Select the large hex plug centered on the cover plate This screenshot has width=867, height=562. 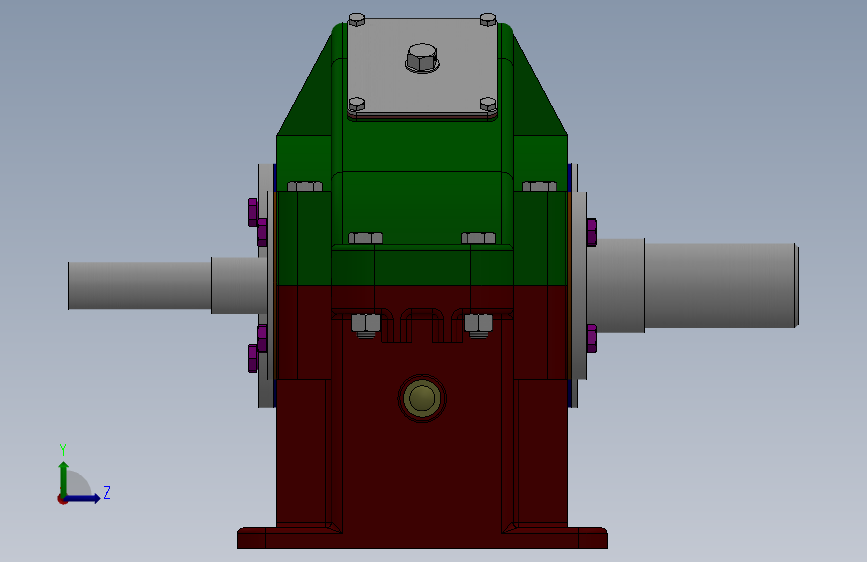click(422, 59)
